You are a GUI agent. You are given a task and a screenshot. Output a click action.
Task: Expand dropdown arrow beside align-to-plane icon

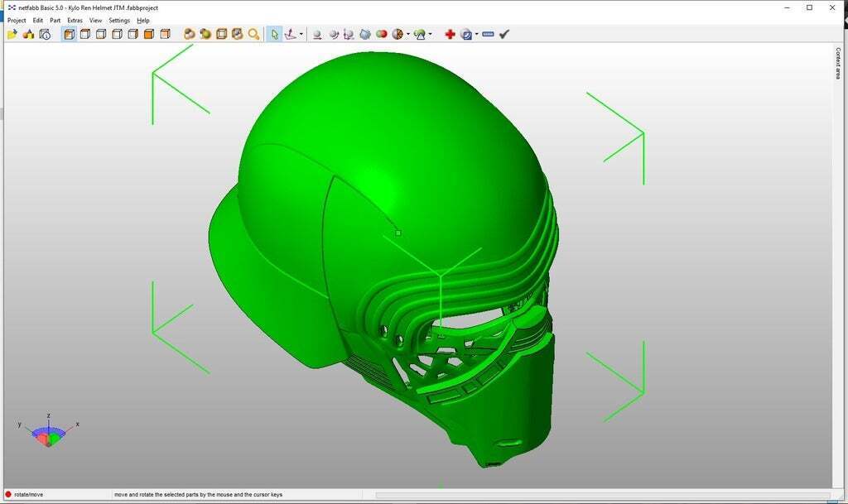click(301, 35)
